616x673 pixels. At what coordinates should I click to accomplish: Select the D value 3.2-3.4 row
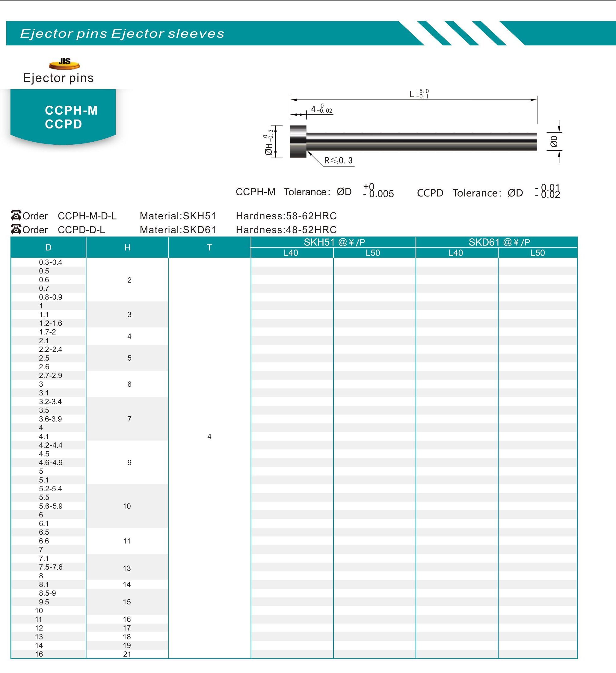[50, 402]
